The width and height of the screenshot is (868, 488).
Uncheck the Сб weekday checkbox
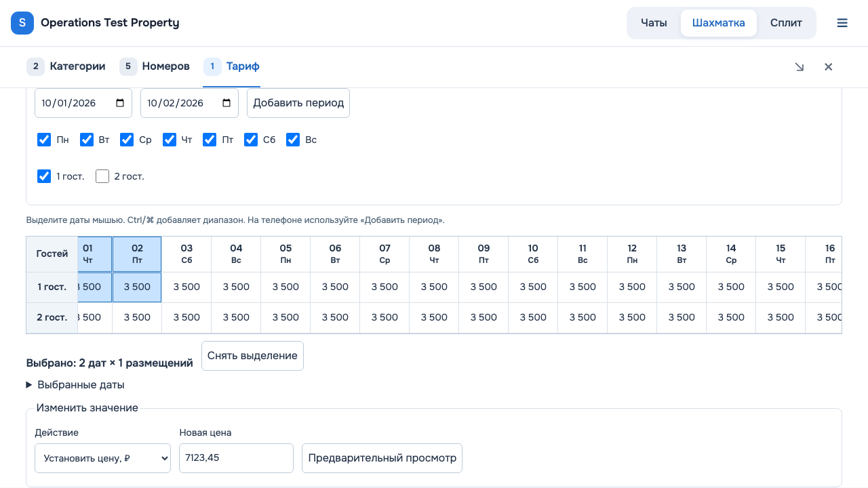[x=251, y=140]
